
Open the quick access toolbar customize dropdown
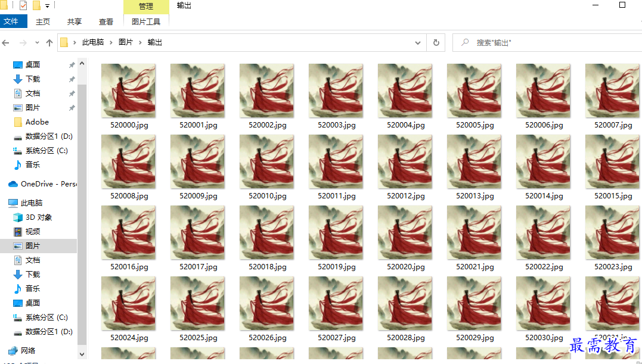pyautogui.click(x=47, y=6)
